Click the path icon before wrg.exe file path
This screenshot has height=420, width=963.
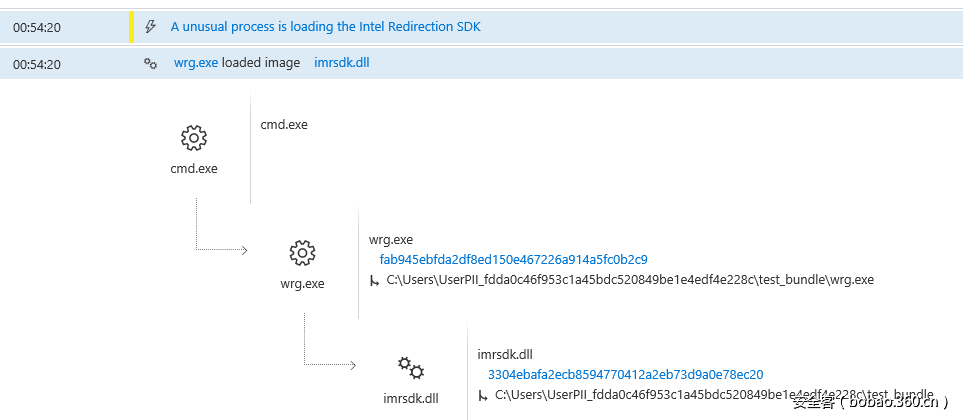pos(375,280)
